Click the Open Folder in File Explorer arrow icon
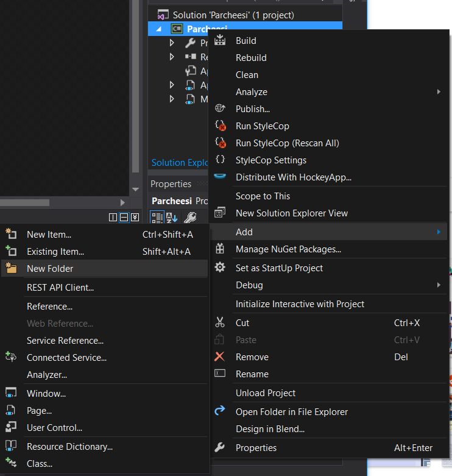The width and height of the screenshot is (452, 476). point(221,412)
